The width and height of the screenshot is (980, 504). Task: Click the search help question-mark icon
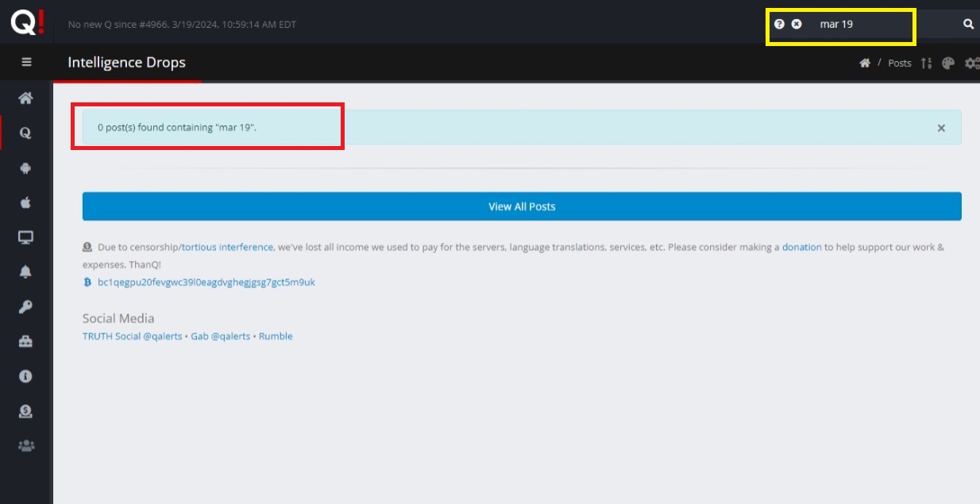[779, 24]
